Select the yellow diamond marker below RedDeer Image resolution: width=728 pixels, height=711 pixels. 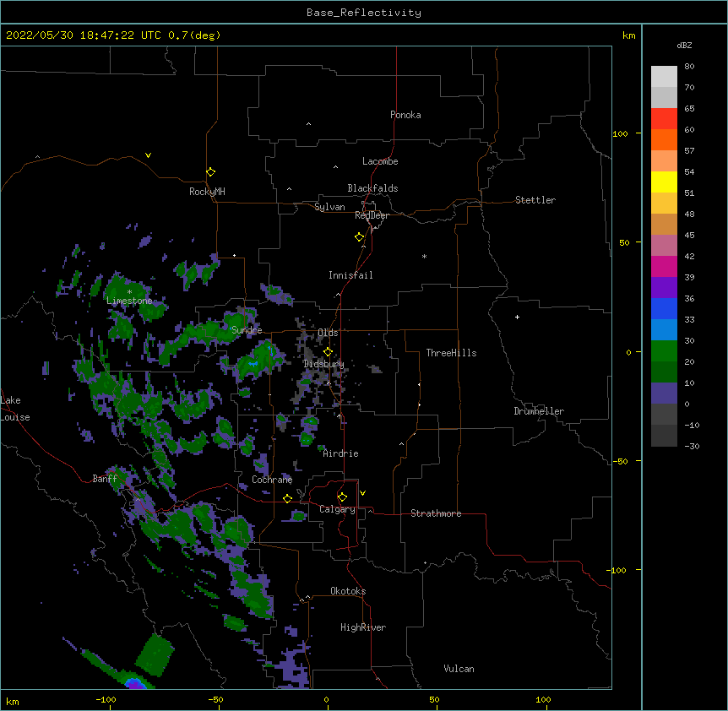[x=359, y=236]
